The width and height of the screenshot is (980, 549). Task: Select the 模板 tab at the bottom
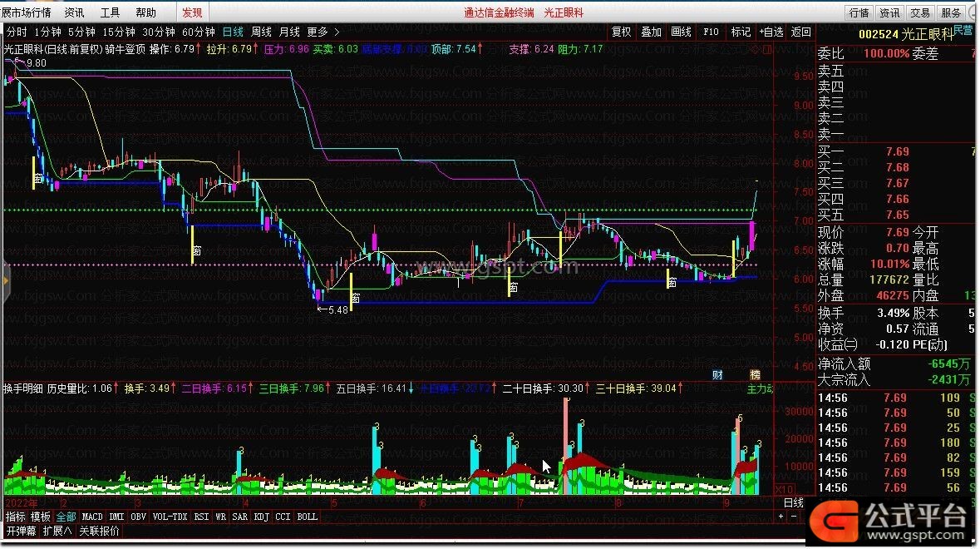(x=41, y=517)
